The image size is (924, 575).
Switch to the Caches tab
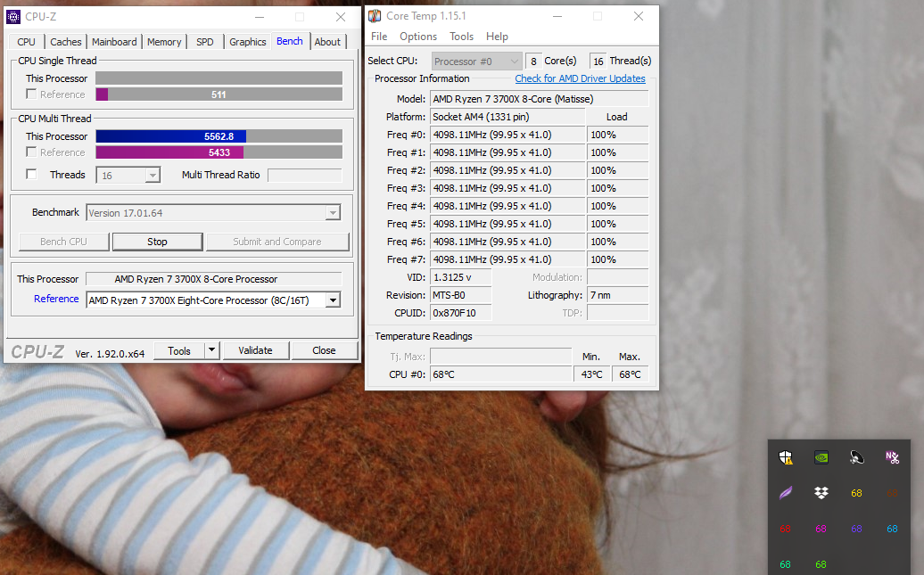(65, 42)
